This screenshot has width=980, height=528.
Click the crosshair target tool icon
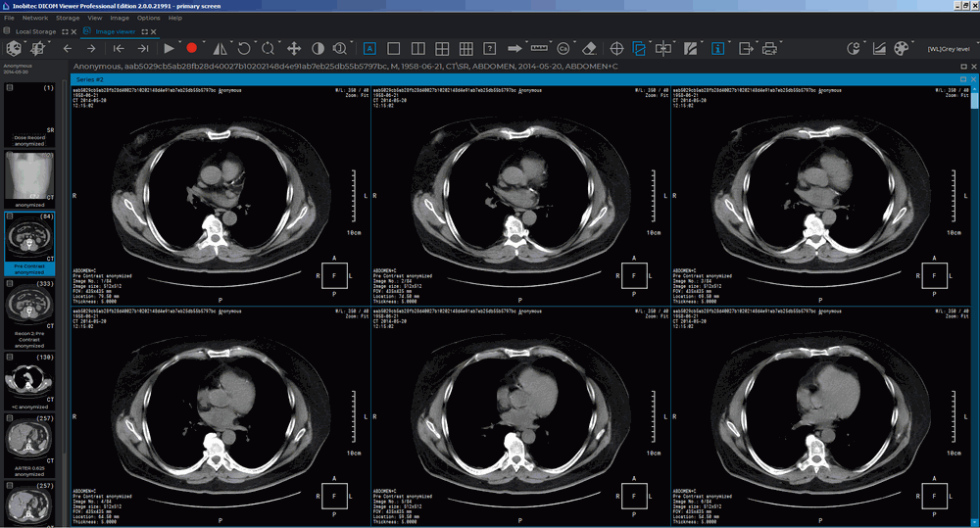[x=616, y=48]
